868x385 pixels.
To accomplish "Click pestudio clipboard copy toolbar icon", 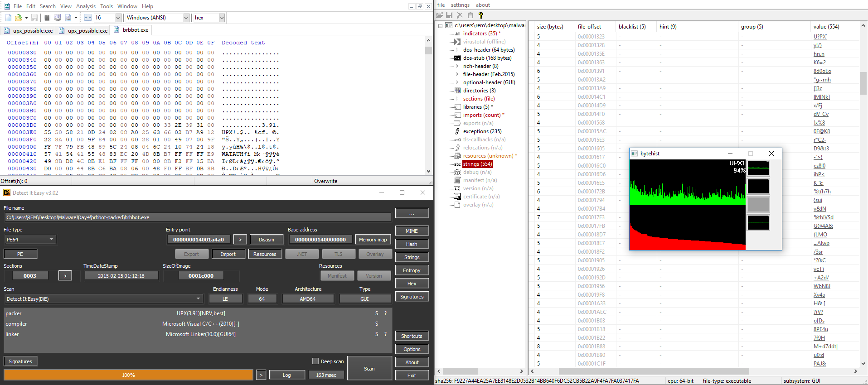I will pyautogui.click(x=470, y=15).
